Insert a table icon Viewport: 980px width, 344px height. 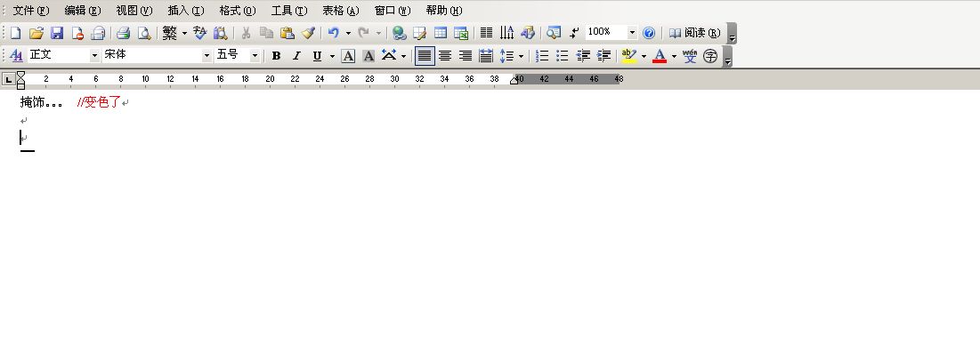(441, 33)
